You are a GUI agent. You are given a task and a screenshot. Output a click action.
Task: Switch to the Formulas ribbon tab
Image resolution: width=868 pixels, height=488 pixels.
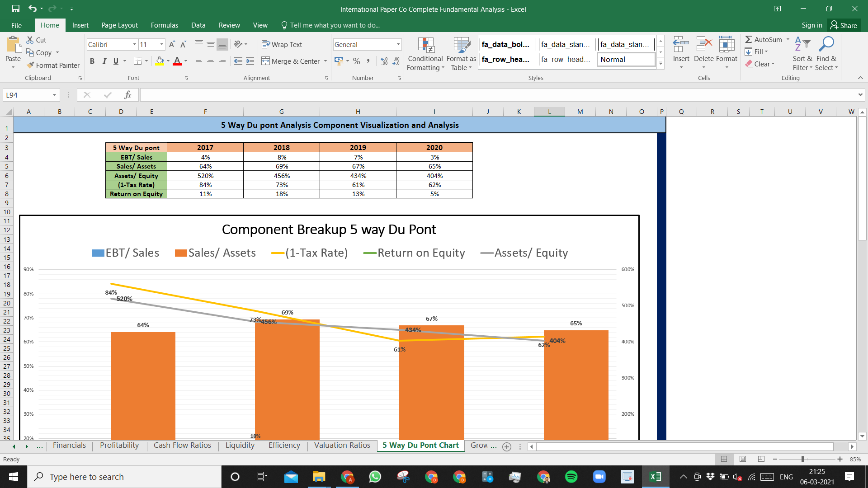coord(165,25)
